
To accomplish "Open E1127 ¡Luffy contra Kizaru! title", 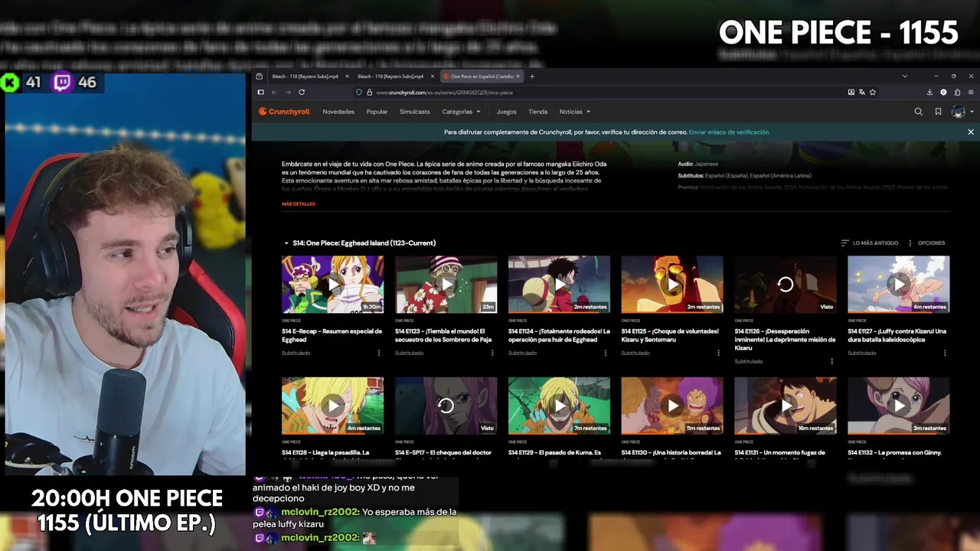I will [x=897, y=335].
